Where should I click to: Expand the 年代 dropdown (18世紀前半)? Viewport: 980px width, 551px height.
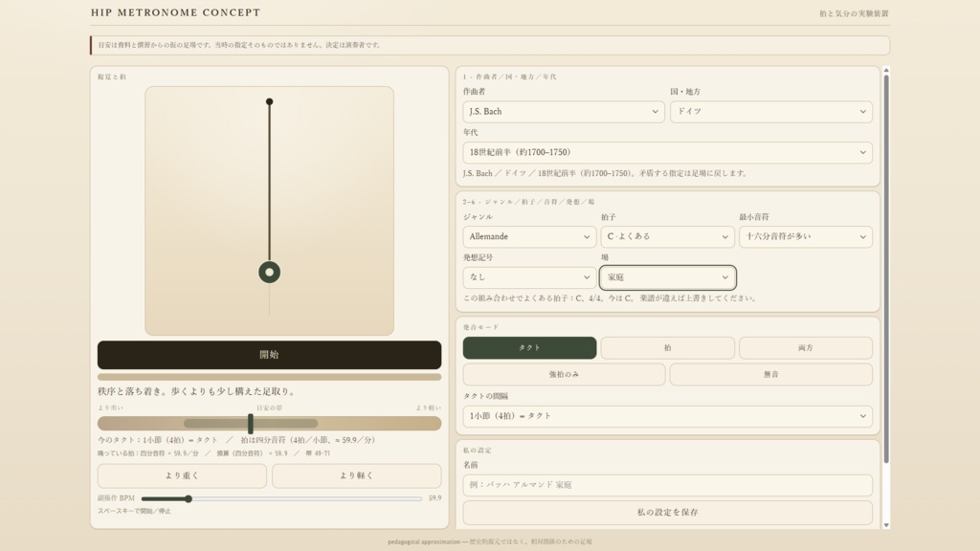[667, 152]
